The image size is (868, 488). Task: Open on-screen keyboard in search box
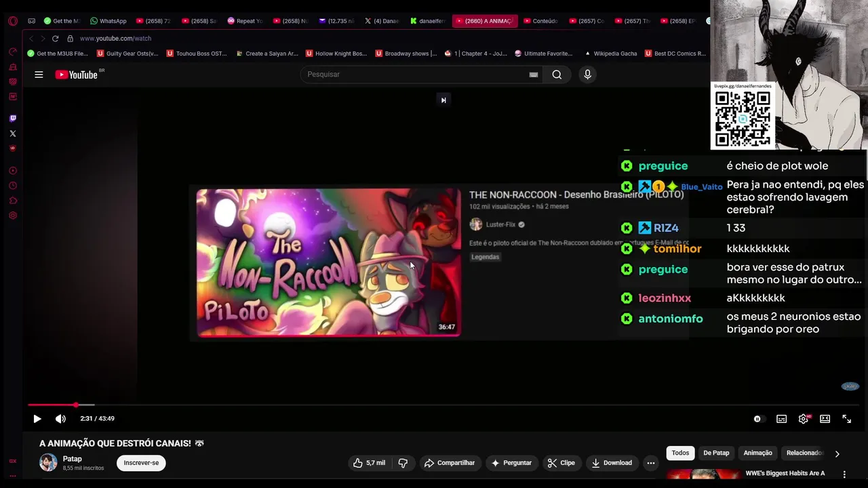click(534, 75)
